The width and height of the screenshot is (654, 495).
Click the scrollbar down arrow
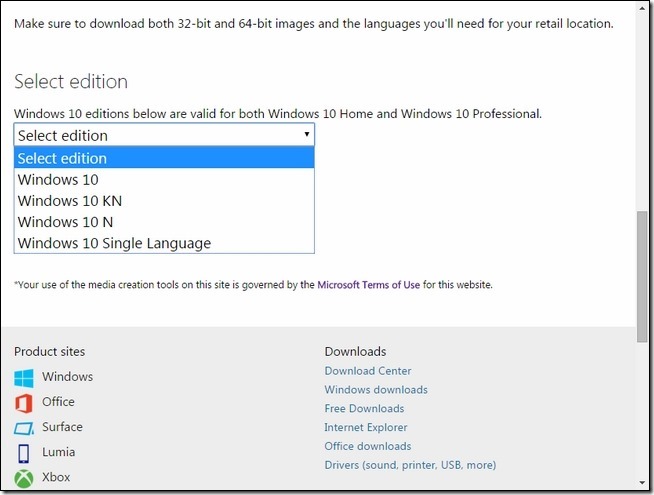point(642,483)
